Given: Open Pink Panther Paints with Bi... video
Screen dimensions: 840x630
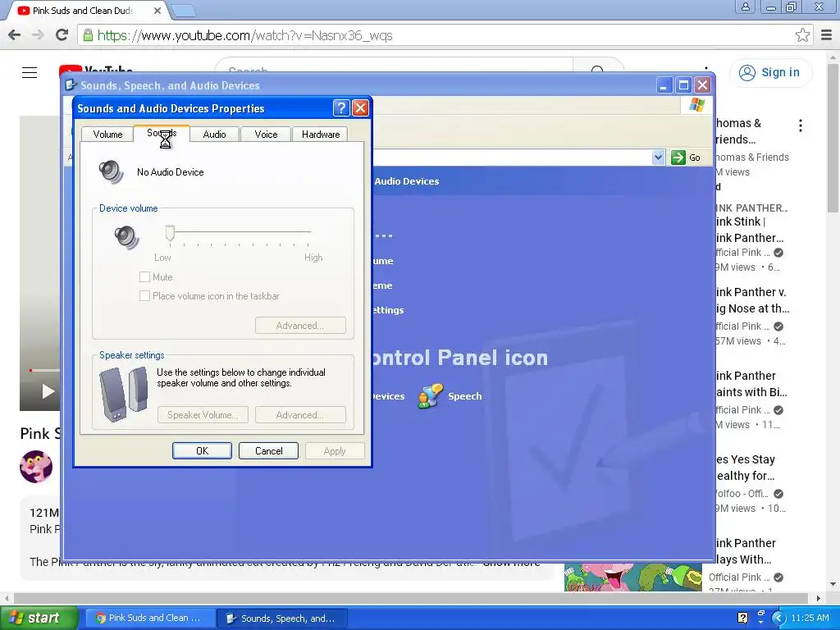Looking at the screenshot, I should pos(751,384).
